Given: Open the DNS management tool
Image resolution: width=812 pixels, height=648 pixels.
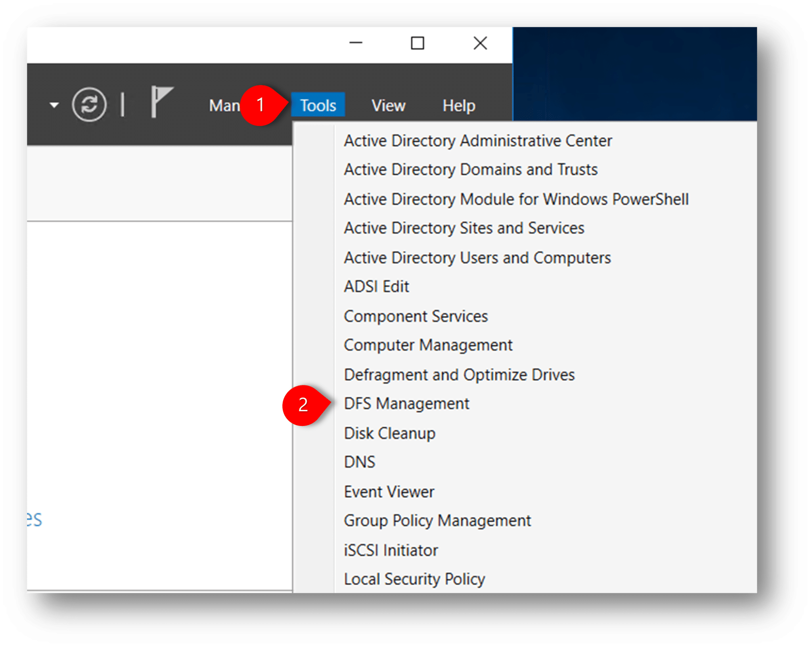Looking at the screenshot, I should pyautogui.click(x=359, y=462).
